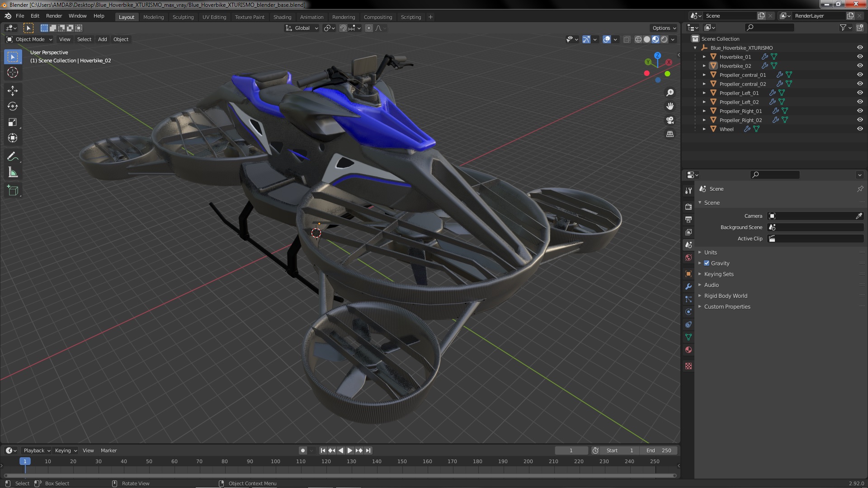The image size is (868, 488).
Task: Toggle X-ray display in viewport header
Action: [627, 39]
